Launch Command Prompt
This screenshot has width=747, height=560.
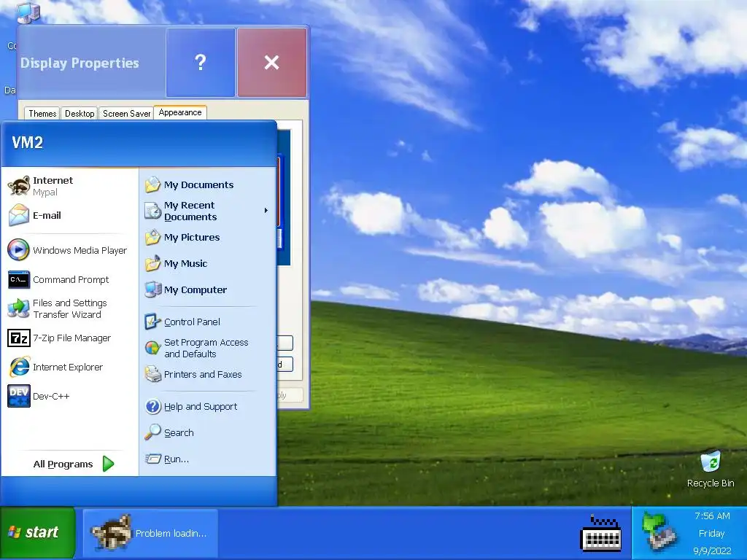pyautogui.click(x=69, y=279)
